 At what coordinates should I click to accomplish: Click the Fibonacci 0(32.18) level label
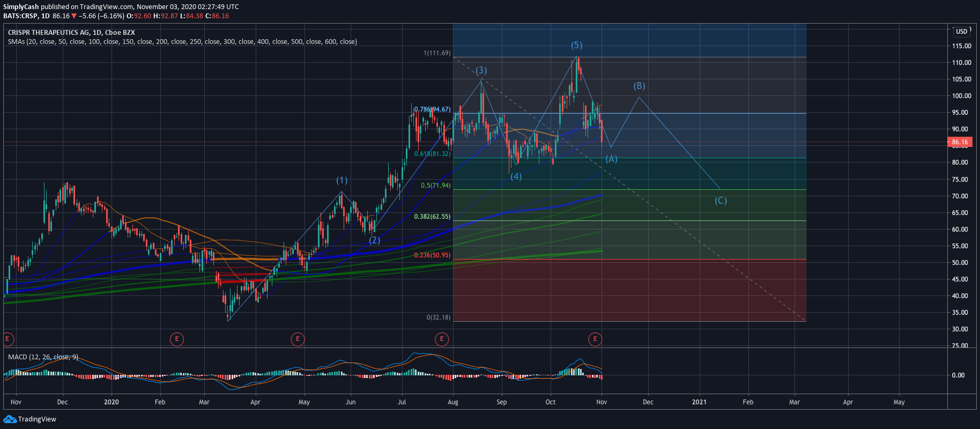(x=439, y=317)
